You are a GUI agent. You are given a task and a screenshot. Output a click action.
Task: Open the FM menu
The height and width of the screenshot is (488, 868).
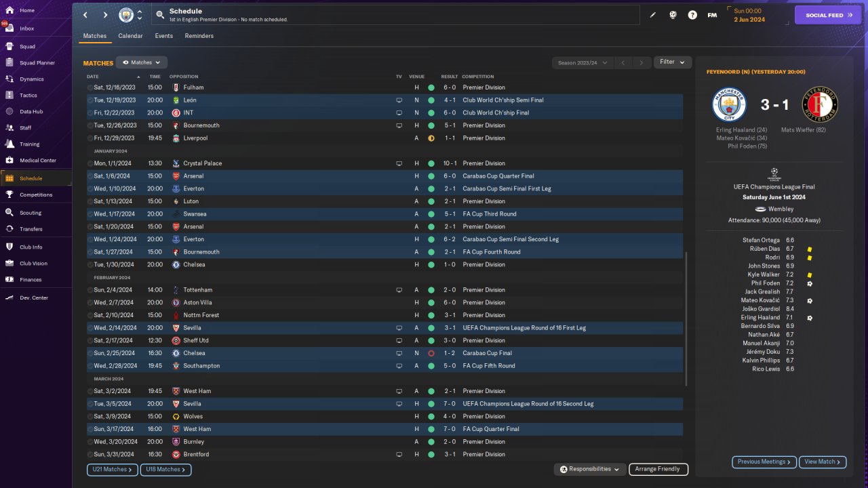tap(712, 15)
